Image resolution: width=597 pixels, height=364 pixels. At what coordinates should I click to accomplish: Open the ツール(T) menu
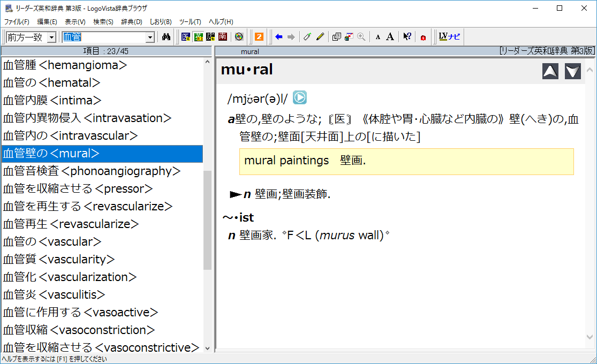(x=190, y=22)
